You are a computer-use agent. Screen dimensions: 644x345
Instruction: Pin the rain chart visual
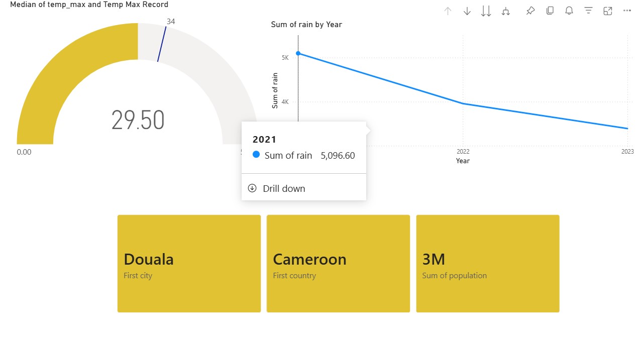point(530,11)
